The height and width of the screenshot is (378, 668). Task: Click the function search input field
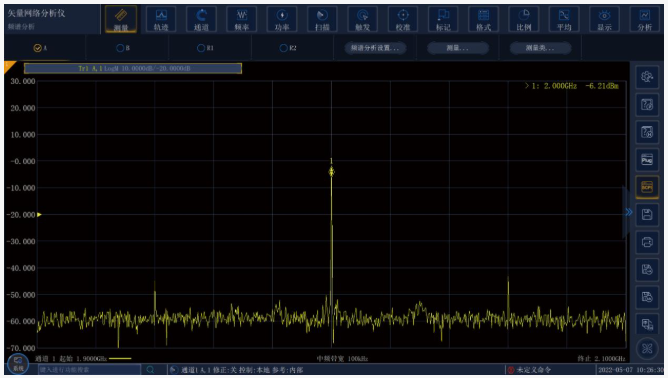pyautogui.click(x=89, y=369)
